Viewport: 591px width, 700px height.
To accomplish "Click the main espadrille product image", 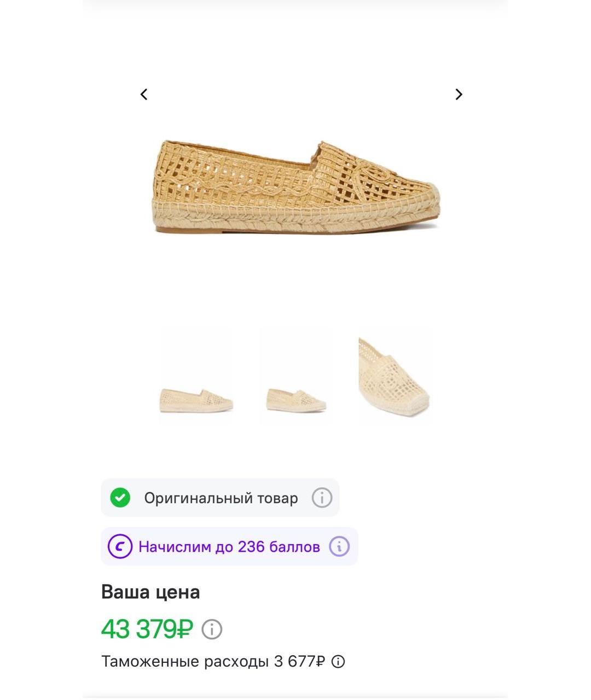I will coord(296,187).
